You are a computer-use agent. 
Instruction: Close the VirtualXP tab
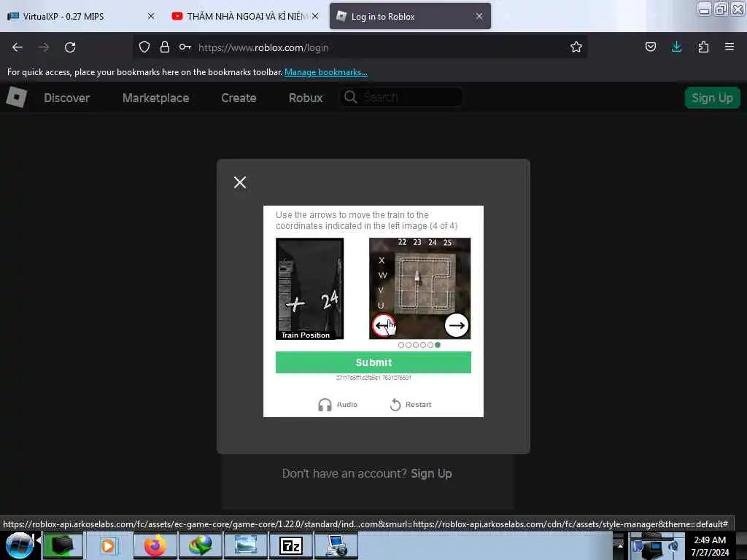tap(151, 16)
